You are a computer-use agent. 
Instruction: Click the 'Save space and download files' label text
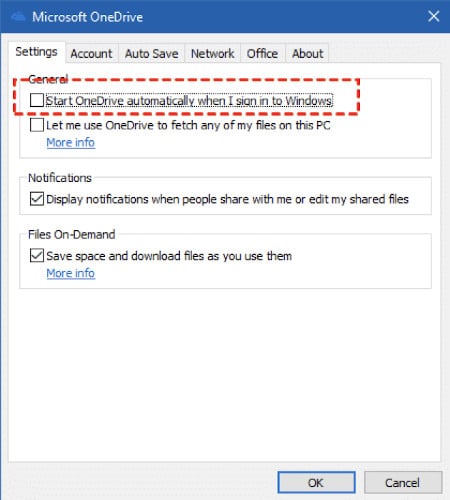coord(169,256)
